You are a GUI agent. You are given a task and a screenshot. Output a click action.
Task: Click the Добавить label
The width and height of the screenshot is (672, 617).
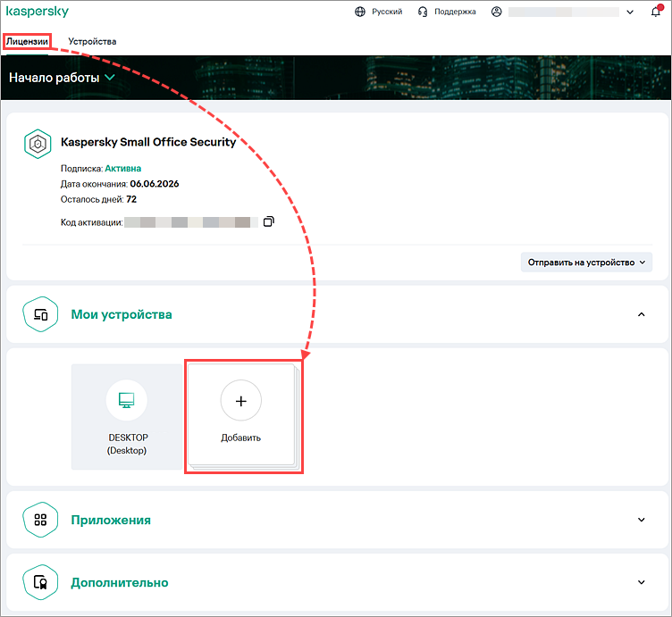point(241,438)
